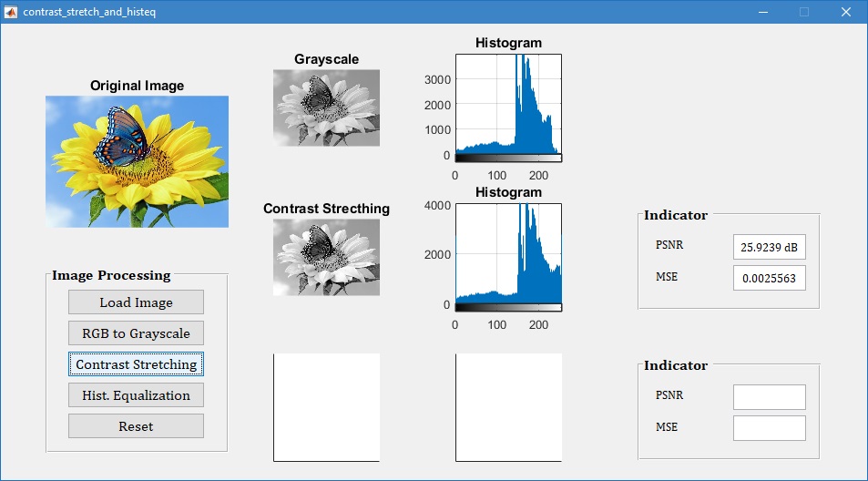Click the Grayscale image preview
This screenshot has height=481, width=868.
326,107
